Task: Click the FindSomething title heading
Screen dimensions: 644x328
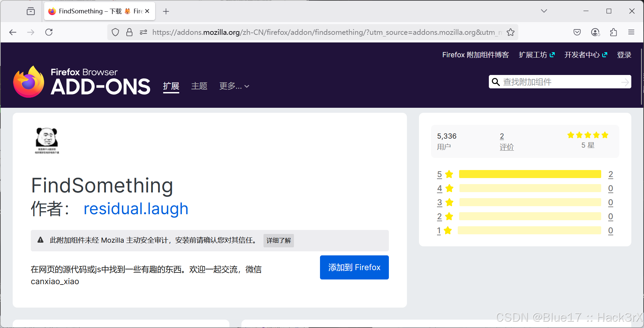Action: [102, 185]
